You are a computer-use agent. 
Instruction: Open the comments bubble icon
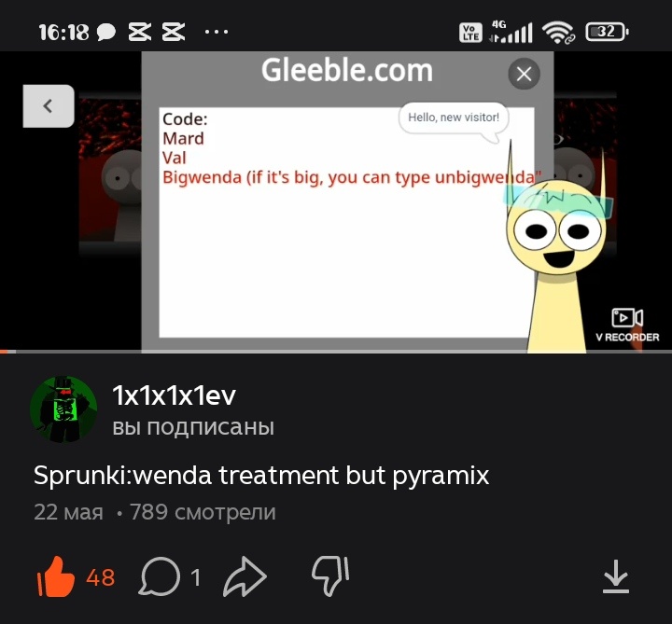[x=159, y=576]
